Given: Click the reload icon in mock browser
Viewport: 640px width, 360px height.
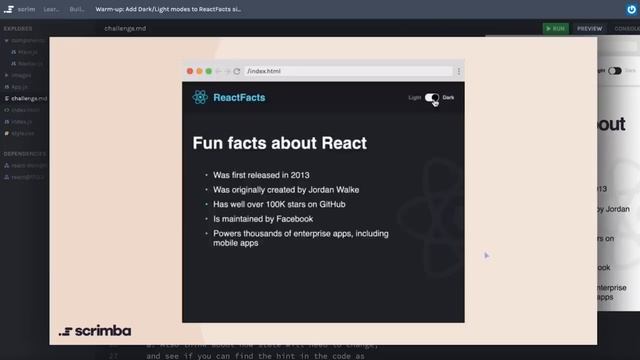Looking at the screenshot, I should click(x=237, y=71).
